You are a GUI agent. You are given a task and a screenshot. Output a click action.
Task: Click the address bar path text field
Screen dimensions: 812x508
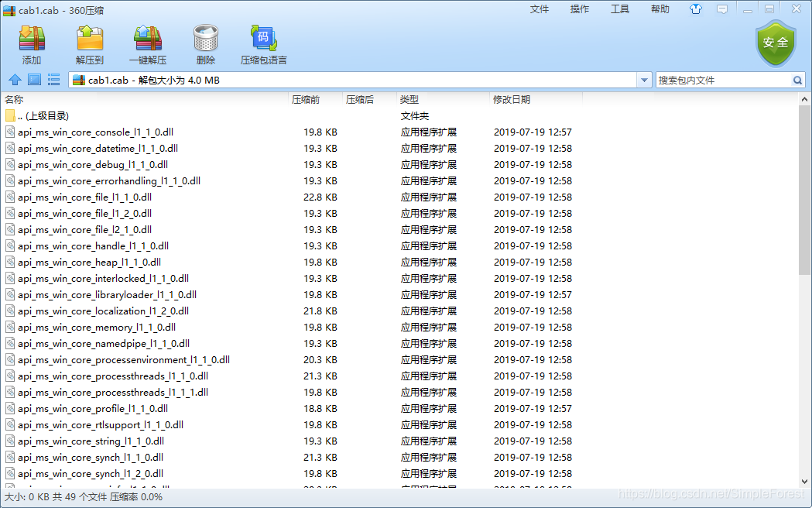pos(361,81)
